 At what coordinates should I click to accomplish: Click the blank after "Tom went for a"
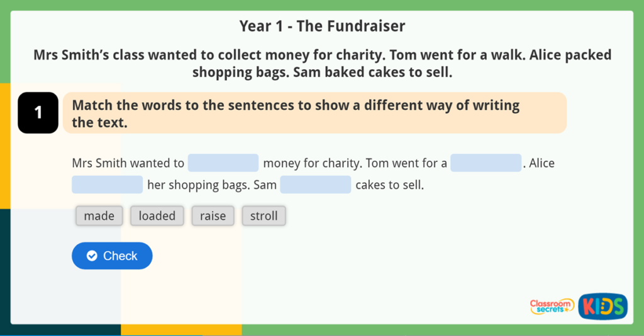coord(486,163)
